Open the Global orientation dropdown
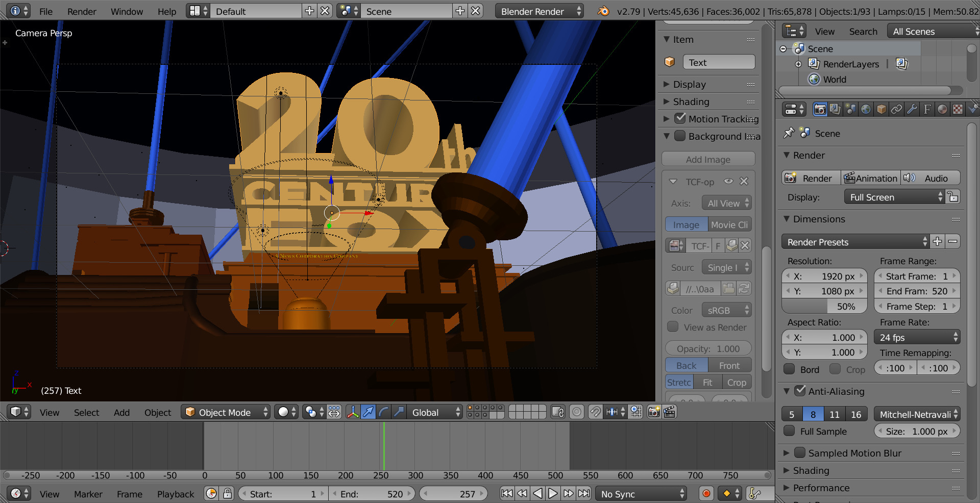This screenshot has width=980, height=503. [x=434, y=412]
